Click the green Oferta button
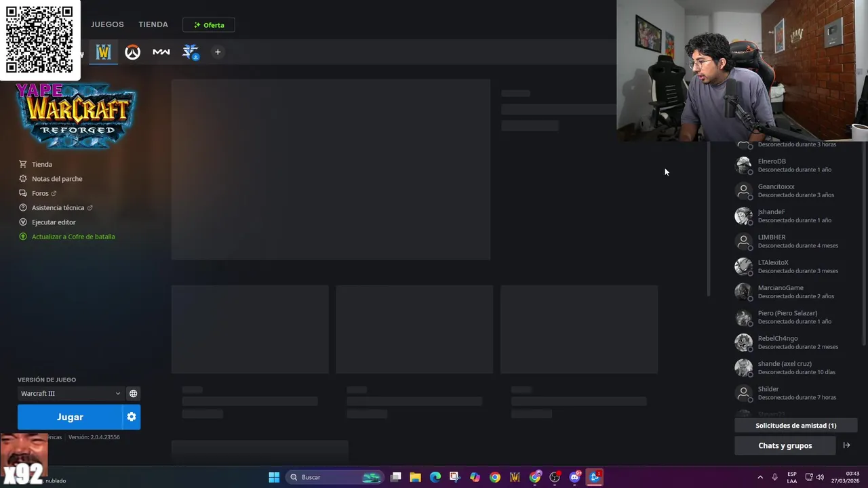Screen dimensions: 868x488 click(209, 25)
